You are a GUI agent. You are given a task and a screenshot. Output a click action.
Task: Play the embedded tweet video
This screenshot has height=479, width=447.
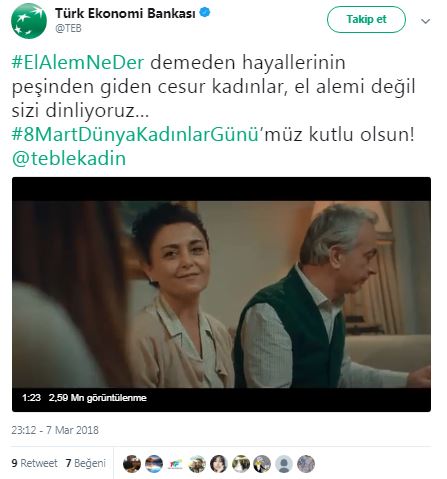(x=221, y=294)
